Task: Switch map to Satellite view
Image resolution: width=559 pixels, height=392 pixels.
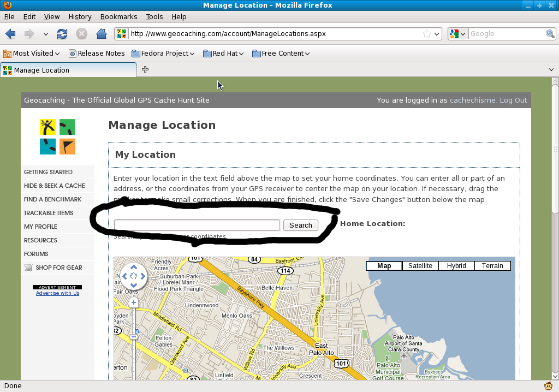Action: (x=420, y=266)
